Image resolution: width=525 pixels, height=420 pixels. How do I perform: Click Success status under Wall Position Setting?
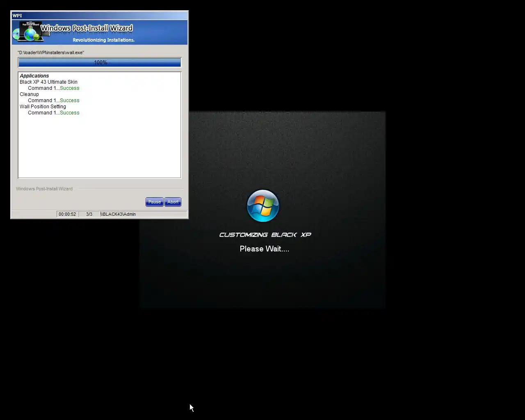(70, 113)
